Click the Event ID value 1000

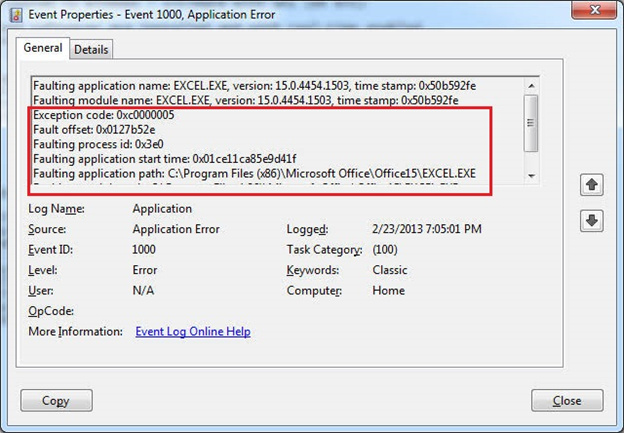click(144, 250)
